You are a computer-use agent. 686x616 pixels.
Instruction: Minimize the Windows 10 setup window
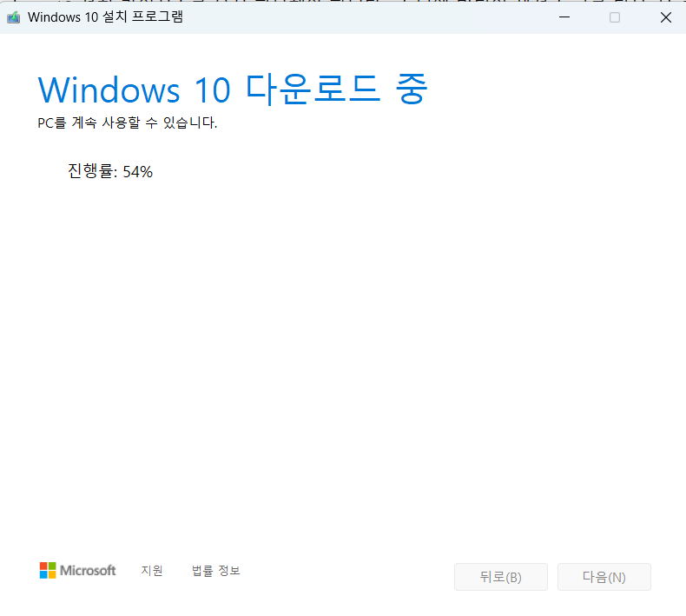tap(564, 17)
